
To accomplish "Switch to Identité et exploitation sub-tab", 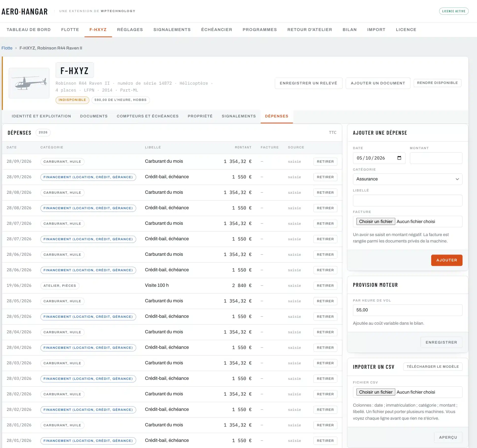I will pyautogui.click(x=41, y=116).
